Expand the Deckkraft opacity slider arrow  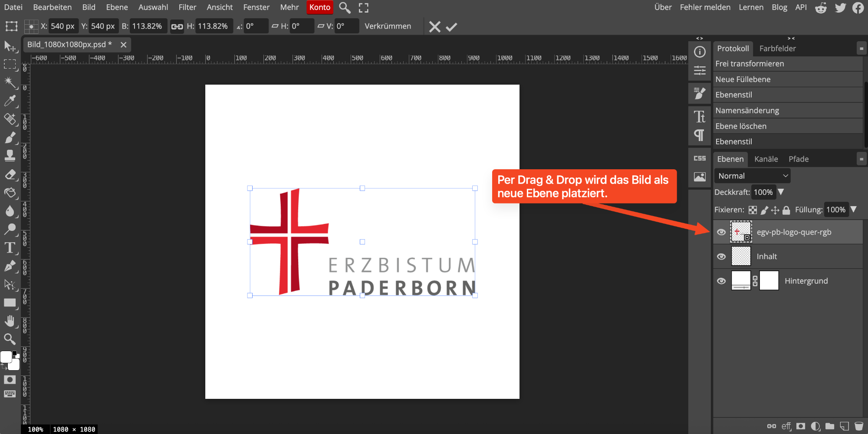781,192
